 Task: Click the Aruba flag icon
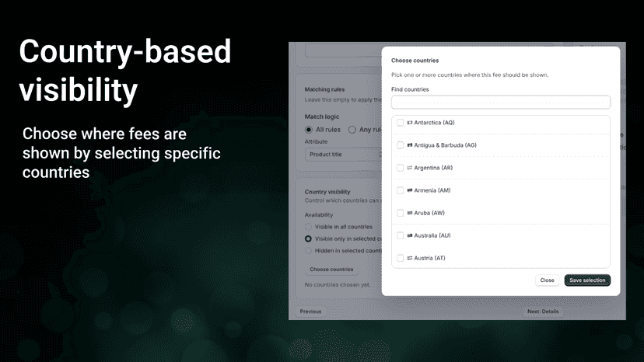click(x=409, y=213)
